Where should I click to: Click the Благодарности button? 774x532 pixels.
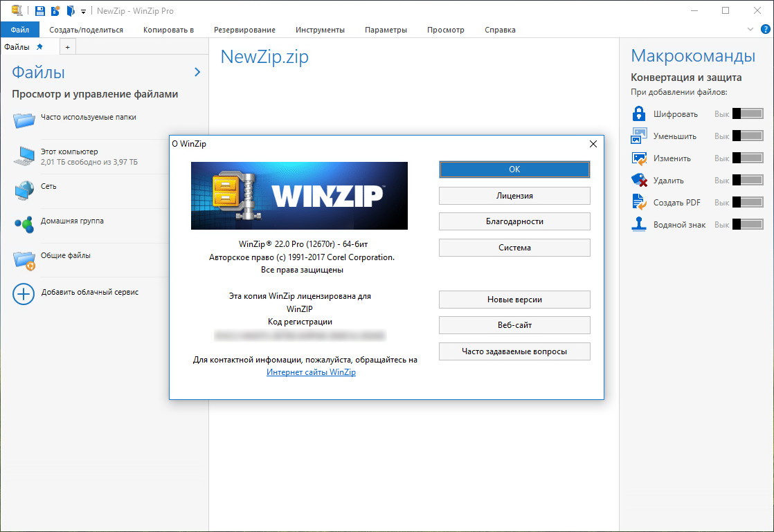514,221
